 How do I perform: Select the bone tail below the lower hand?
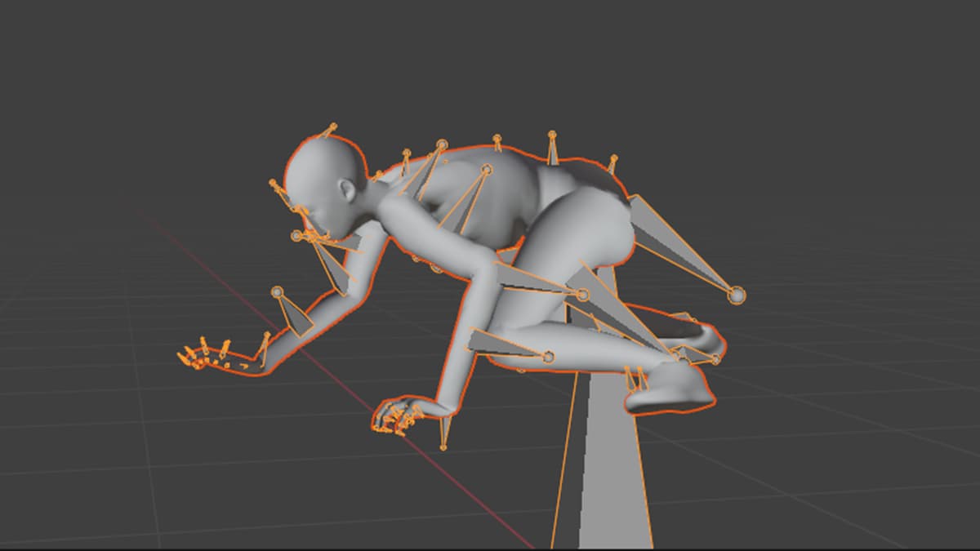[x=443, y=446]
